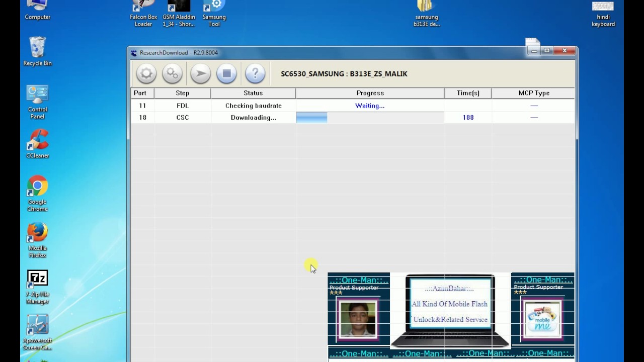Start downloading with the play arrow icon

[200, 74]
